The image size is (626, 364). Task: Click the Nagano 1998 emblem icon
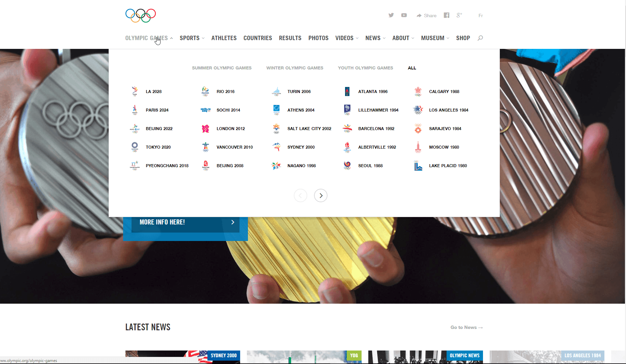coord(276,165)
